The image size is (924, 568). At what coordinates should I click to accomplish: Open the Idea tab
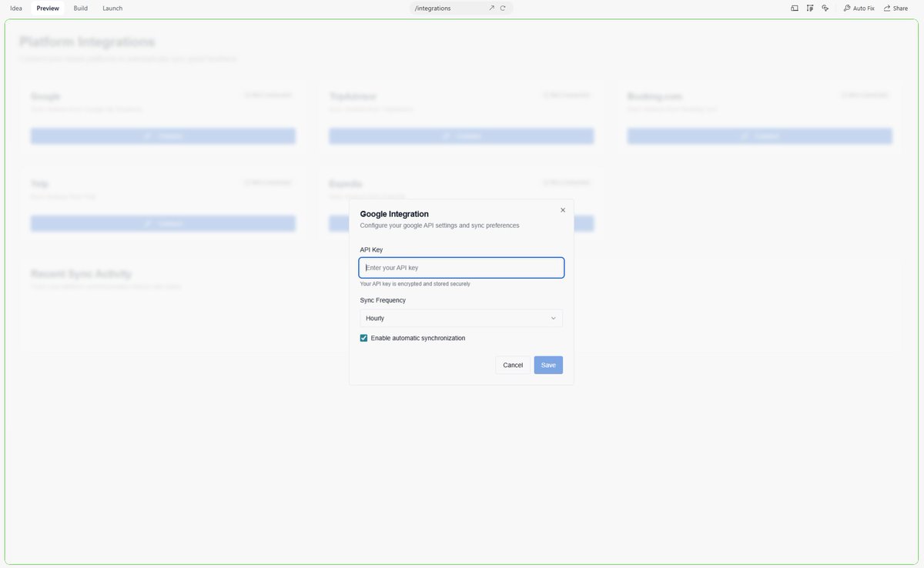tap(15, 8)
